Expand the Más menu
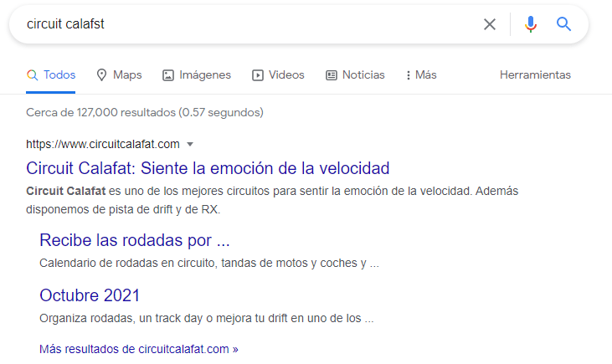Image resolution: width=612 pixels, height=364 pixels. (421, 75)
